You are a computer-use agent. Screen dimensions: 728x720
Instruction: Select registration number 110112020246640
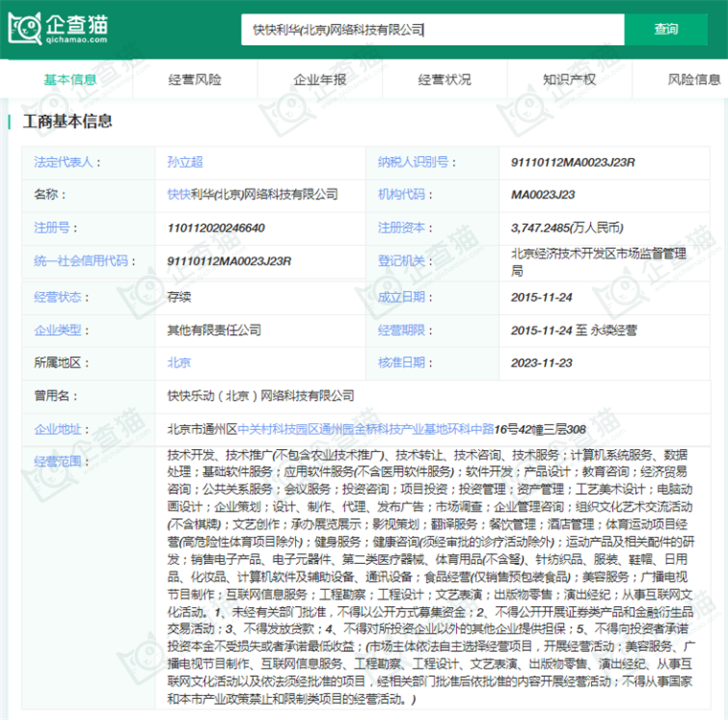(216, 228)
